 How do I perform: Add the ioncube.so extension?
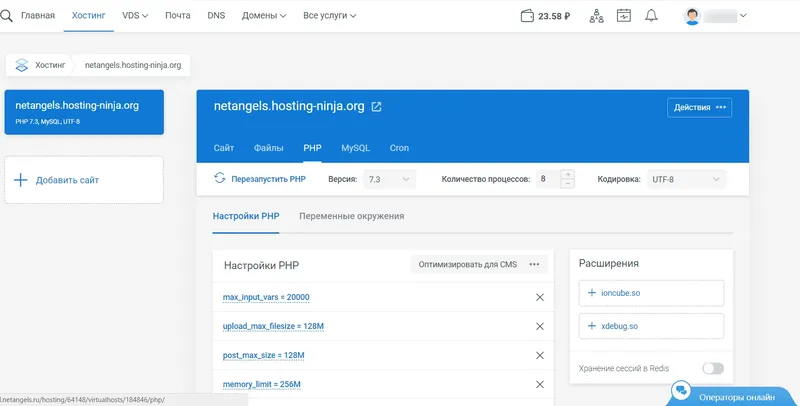click(x=651, y=293)
